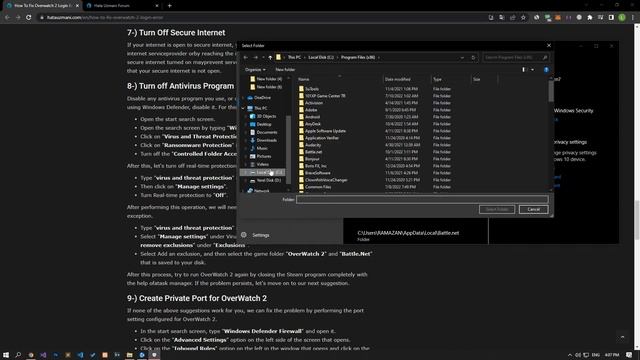This screenshot has width=640, height=360.
Task: Open address bar history dropdown
Action: click(462, 58)
